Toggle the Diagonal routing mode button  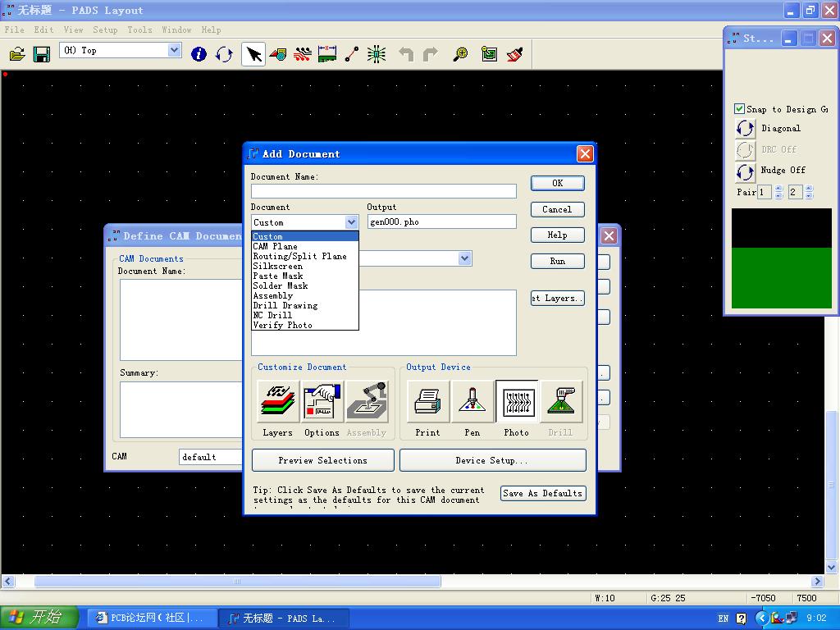[x=746, y=129]
